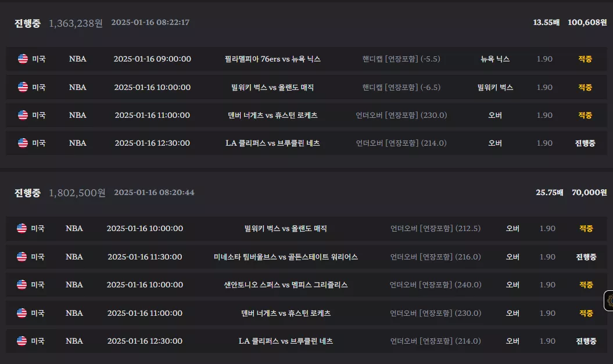Click the 핸디캡 [연장포함] (-5.5) bet type

(x=401, y=59)
